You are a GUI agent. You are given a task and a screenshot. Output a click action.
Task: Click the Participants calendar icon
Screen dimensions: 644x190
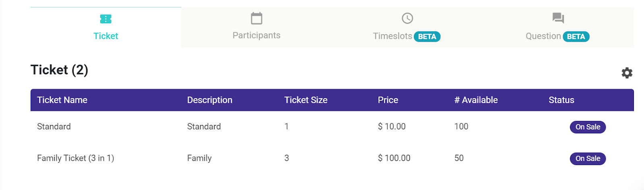click(256, 18)
